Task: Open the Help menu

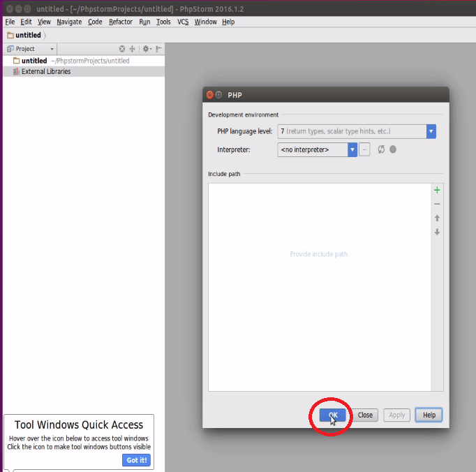Action: coord(228,22)
